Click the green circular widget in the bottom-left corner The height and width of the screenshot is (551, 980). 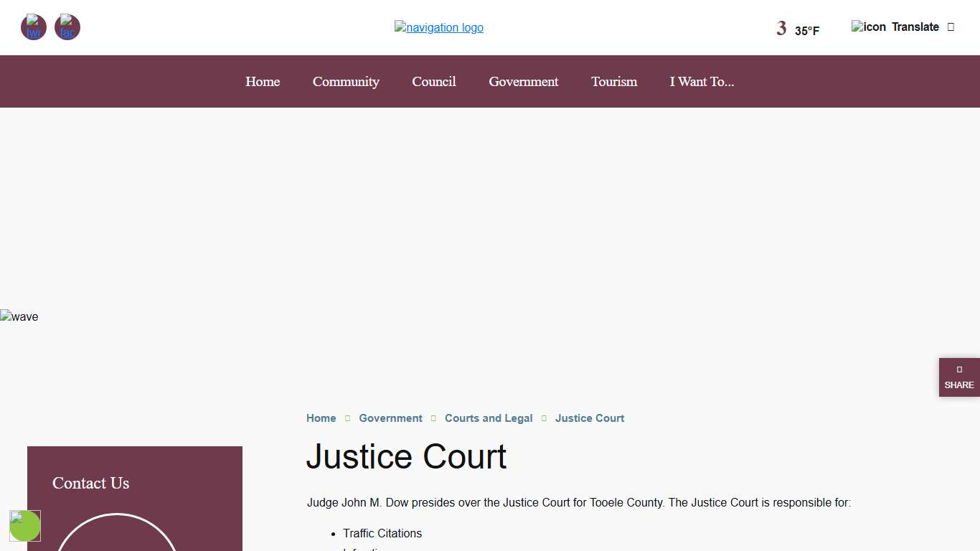(x=25, y=526)
